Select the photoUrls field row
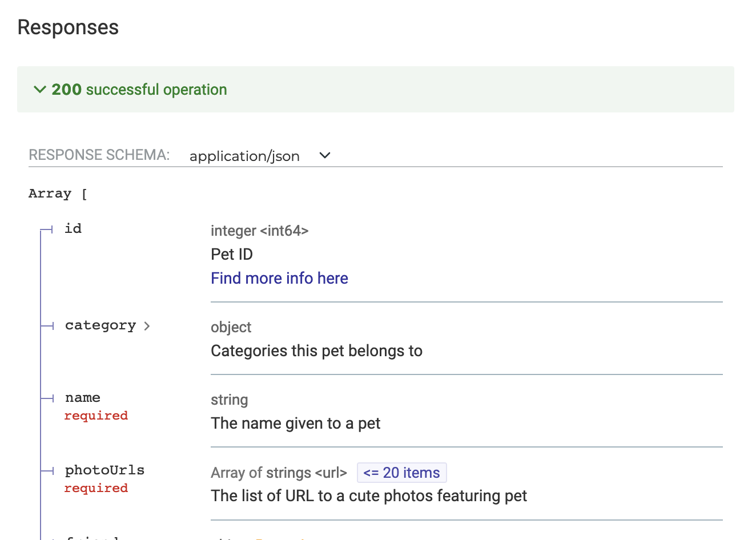756x540 pixels. [104, 470]
